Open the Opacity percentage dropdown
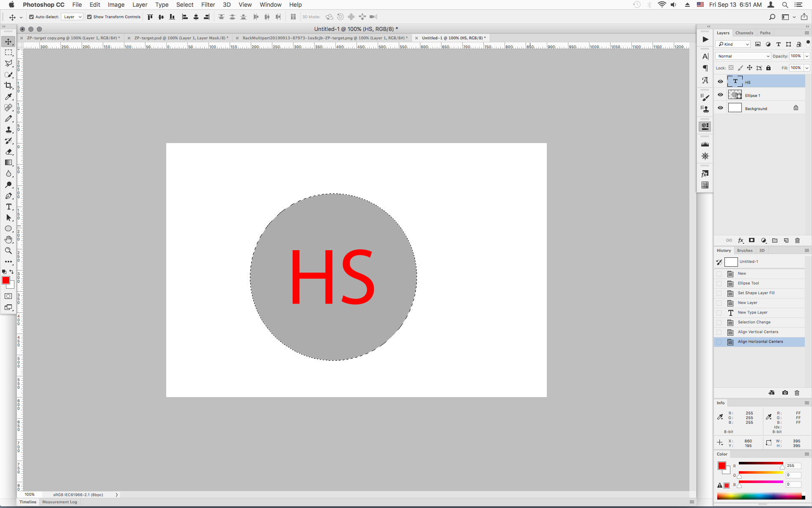812x508 pixels. pos(807,56)
